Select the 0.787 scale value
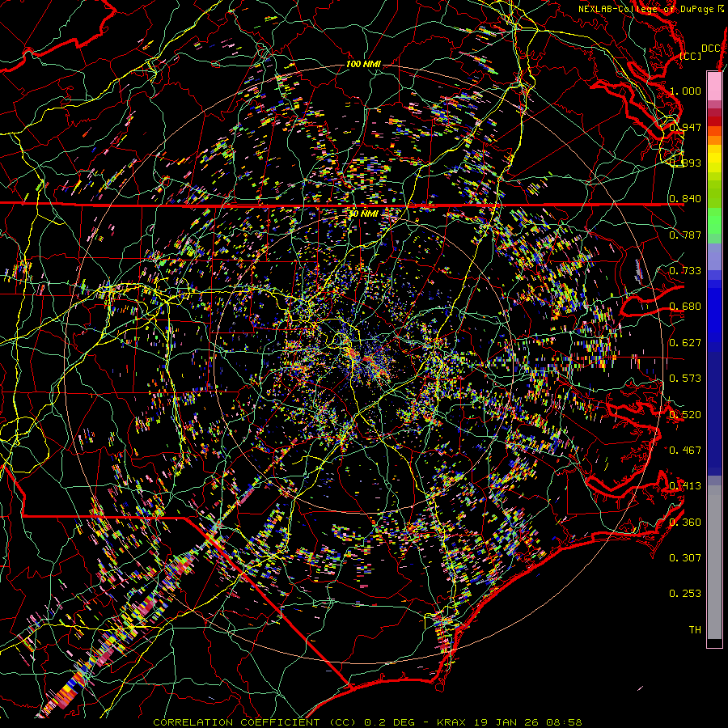The image size is (728, 728). click(685, 235)
